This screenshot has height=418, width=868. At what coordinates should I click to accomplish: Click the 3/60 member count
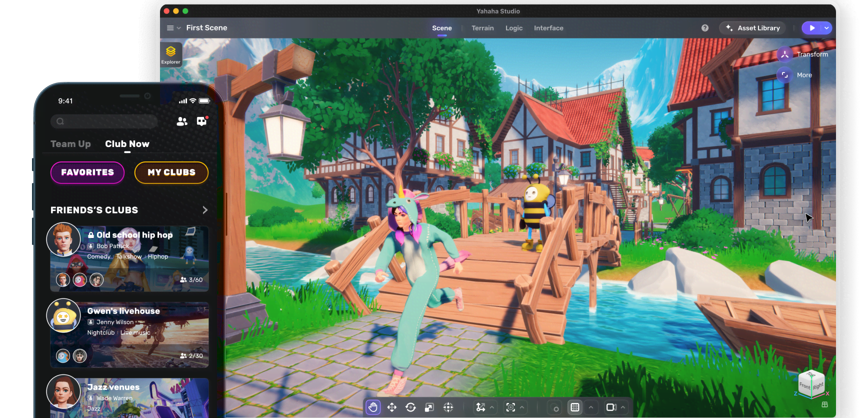coord(191,280)
